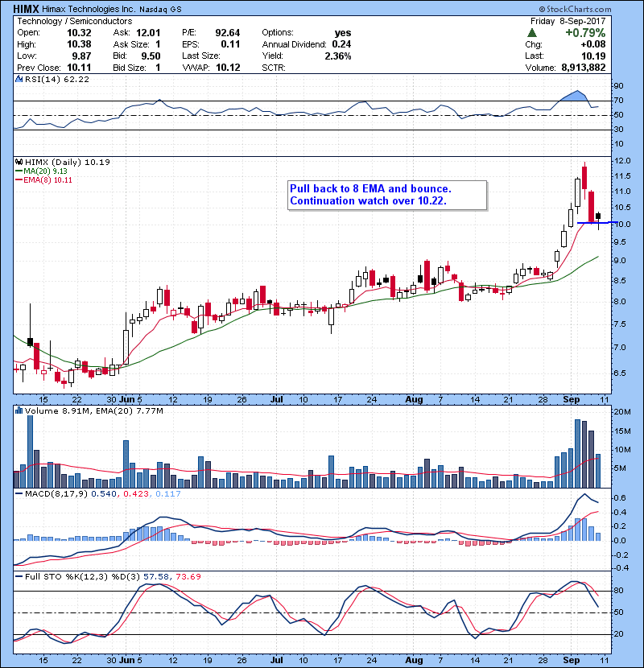Click the stochastic %D value 73.69
This screenshot has height=668, width=644.
[188, 576]
